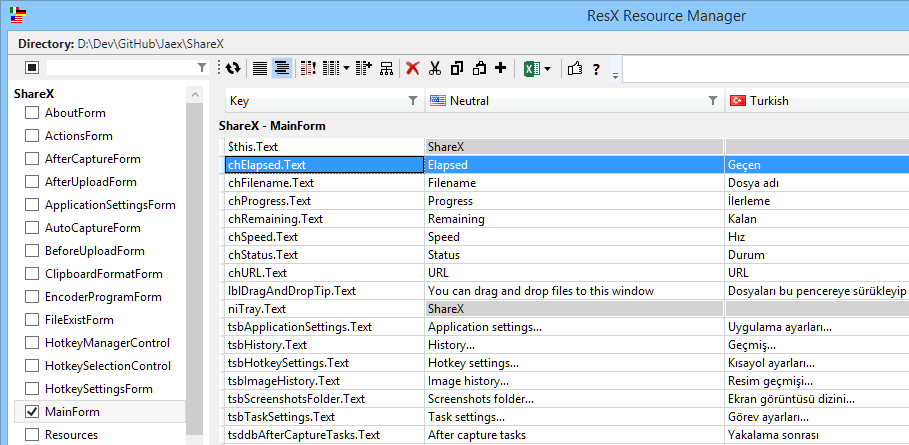Click the copy icon in toolbar

(x=457, y=69)
